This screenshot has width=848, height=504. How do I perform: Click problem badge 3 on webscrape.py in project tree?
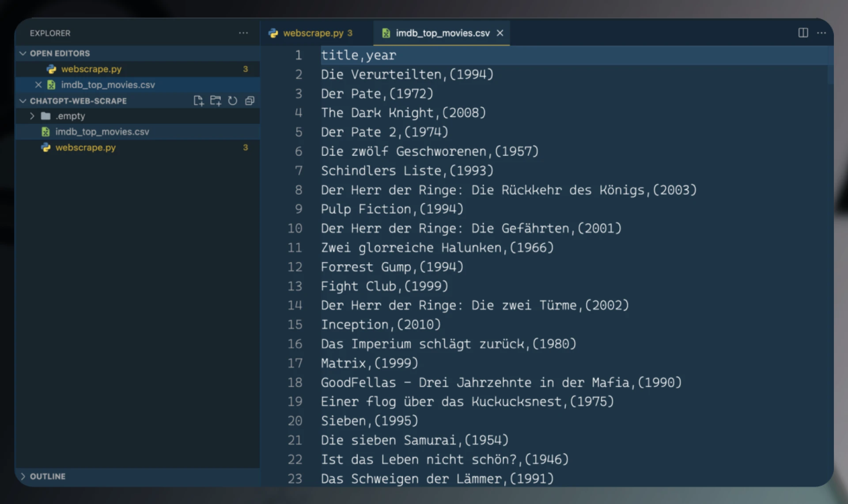(x=246, y=147)
